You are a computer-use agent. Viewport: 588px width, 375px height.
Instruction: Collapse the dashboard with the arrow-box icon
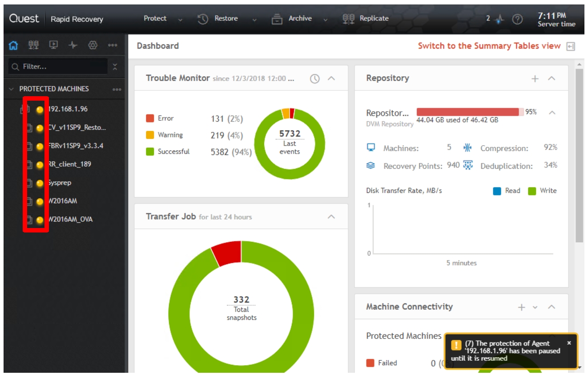click(x=571, y=46)
